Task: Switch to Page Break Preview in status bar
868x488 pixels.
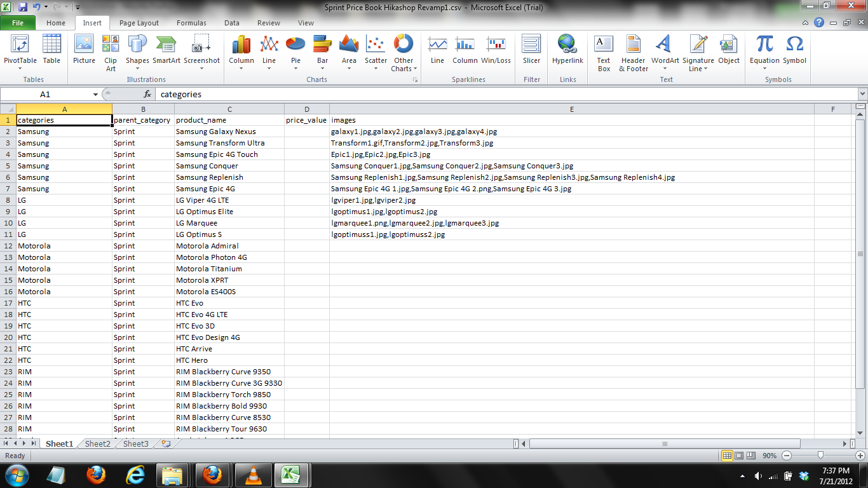Action: click(750, 456)
